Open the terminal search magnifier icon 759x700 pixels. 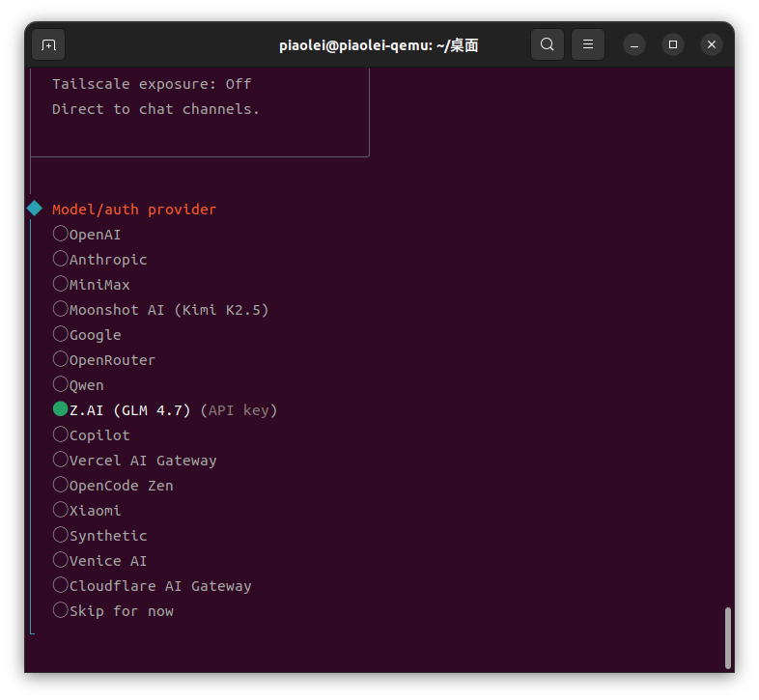click(x=547, y=44)
